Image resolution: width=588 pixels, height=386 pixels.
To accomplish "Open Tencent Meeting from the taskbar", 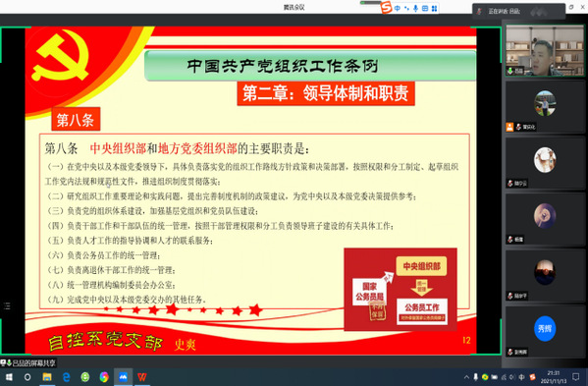I will (123, 377).
